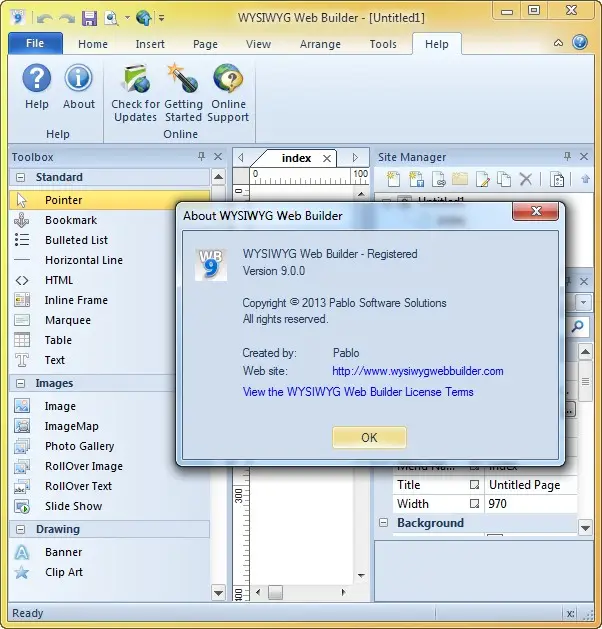Click the clone page icon in Site Manager
Viewport: 602px width, 629px height.
[504, 179]
